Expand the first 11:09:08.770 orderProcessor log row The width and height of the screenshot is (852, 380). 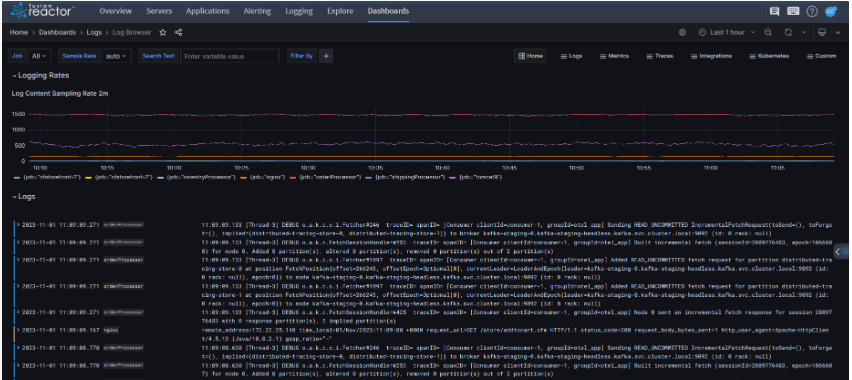tap(18, 347)
